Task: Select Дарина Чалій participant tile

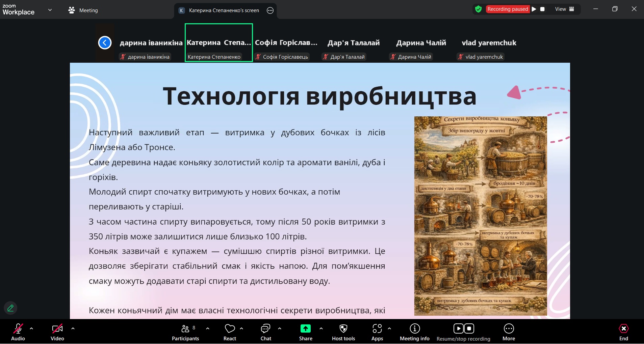Action: [421, 43]
